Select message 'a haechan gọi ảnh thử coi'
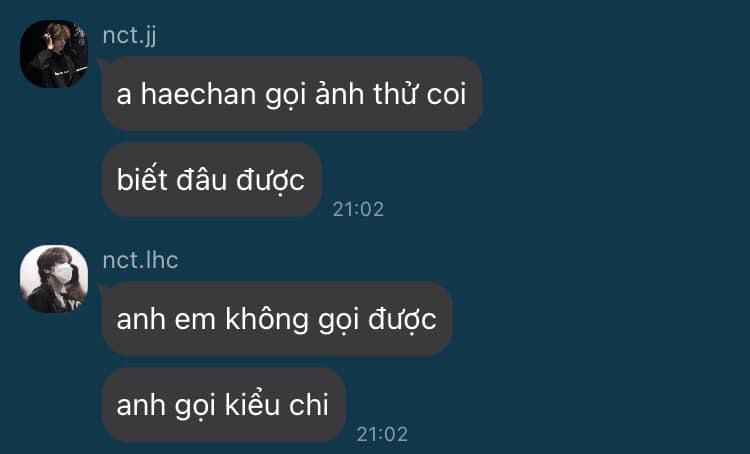The width and height of the screenshot is (750, 454). (x=292, y=93)
